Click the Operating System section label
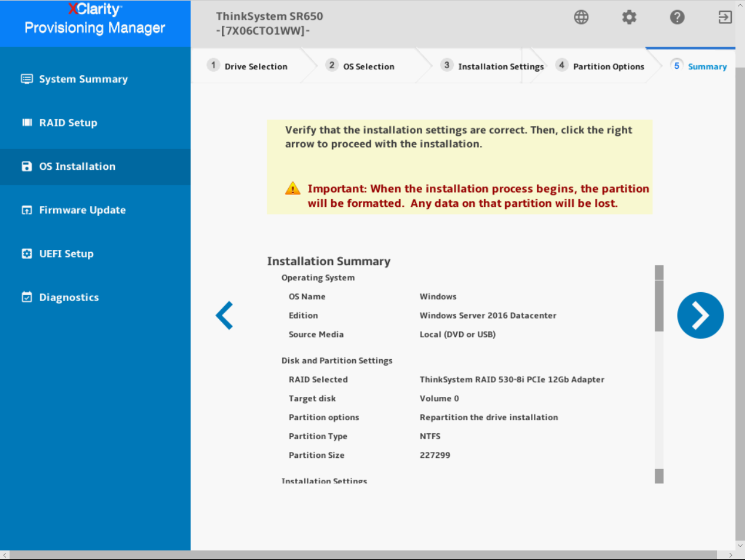The height and width of the screenshot is (560, 745). [x=318, y=278]
